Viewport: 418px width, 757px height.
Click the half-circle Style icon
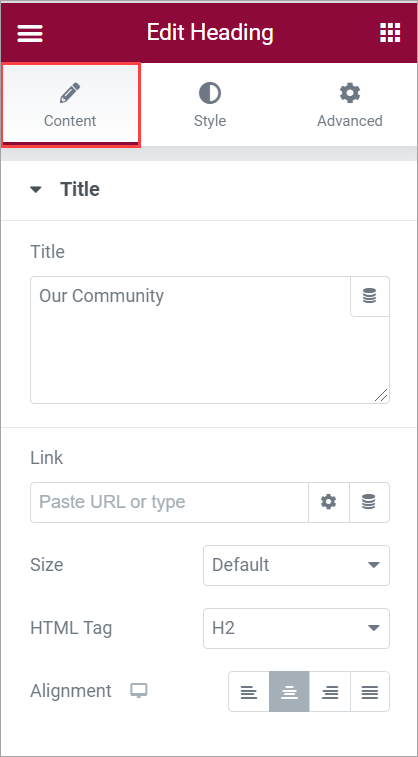click(x=210, y=93)
